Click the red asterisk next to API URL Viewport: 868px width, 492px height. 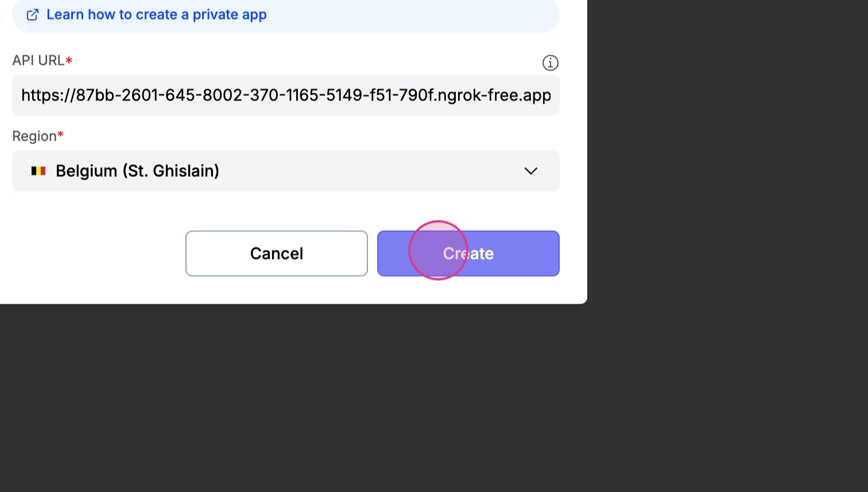(69, 60)
